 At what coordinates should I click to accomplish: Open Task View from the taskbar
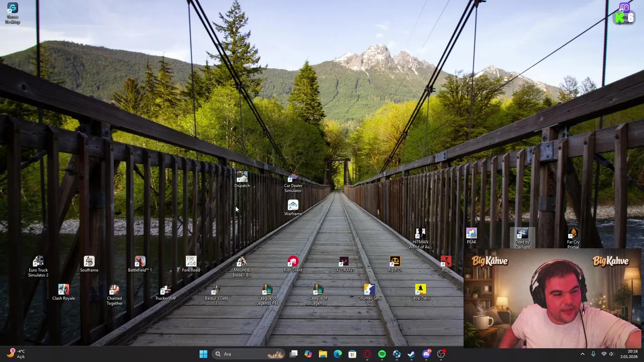point(294,354)
